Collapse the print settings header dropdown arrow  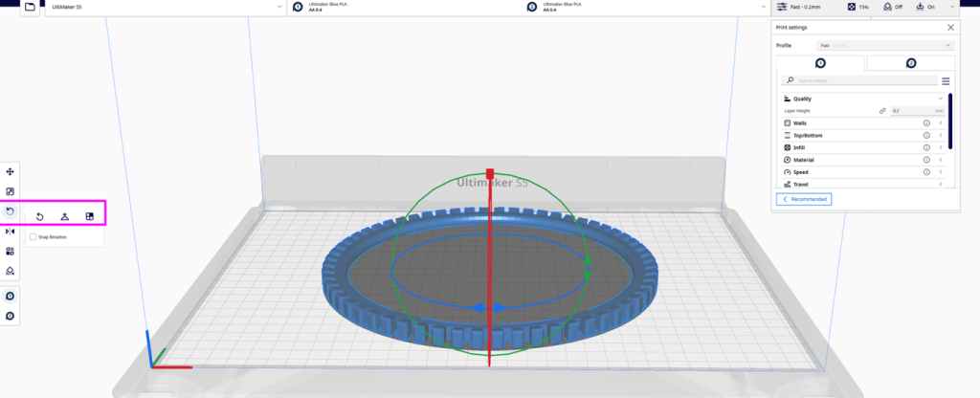point(952,7)
